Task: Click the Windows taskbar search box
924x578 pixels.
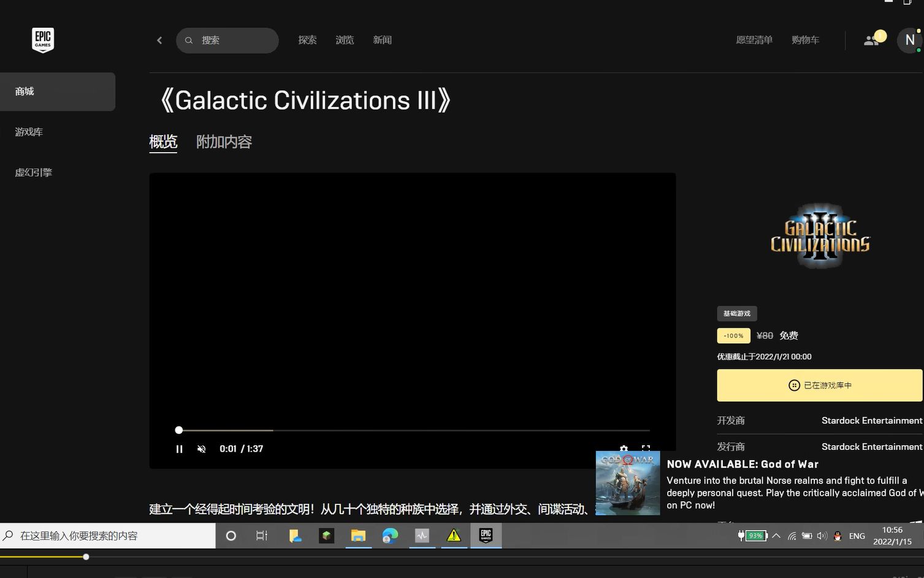Action: click(x=108, y=536)
